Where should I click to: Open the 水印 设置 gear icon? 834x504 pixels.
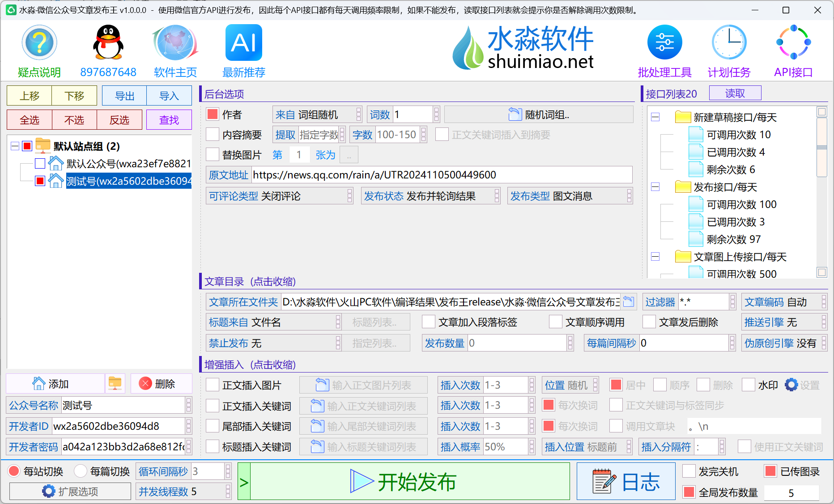point(791,385)
